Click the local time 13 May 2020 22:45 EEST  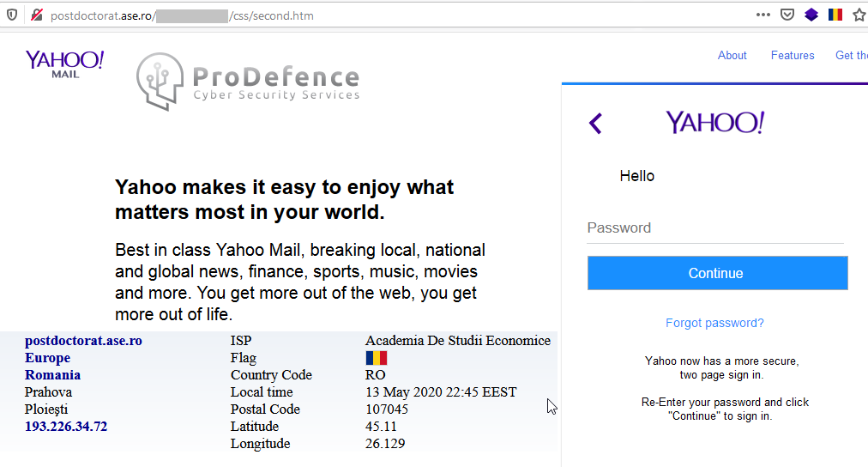[x=441, y=392]
